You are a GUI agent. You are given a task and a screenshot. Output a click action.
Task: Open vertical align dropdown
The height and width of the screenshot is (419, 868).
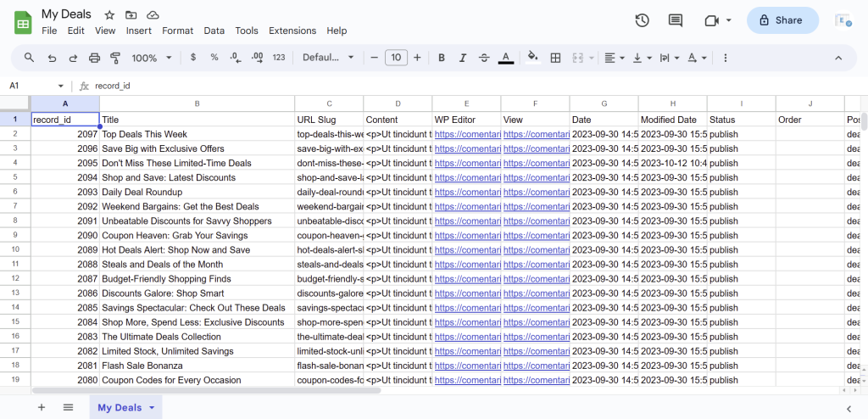pos(643,58)
